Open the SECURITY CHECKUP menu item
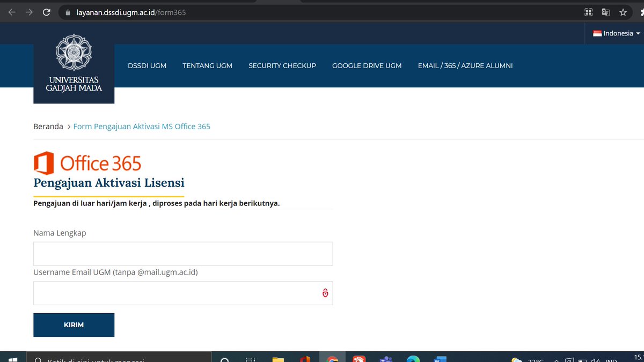644x362 pixels. pos(282,65)
